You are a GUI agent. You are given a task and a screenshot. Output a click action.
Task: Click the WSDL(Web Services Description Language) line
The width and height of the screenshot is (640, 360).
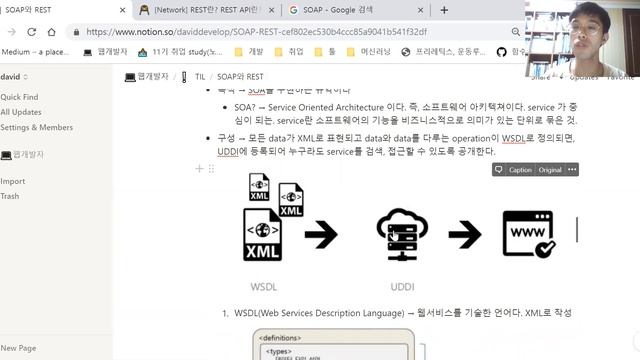(x=402, y=313)
